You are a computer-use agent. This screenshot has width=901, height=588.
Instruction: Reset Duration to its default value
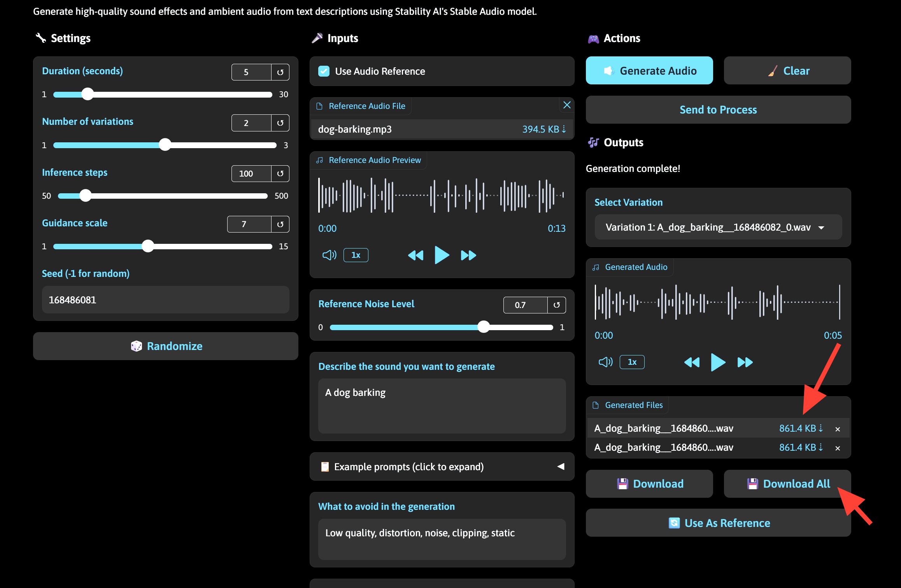click(280, 72)
